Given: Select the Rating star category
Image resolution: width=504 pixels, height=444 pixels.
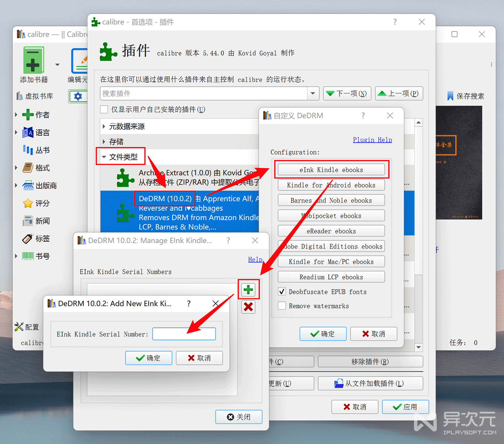Looking at the screenshot, I should [28, 203].
